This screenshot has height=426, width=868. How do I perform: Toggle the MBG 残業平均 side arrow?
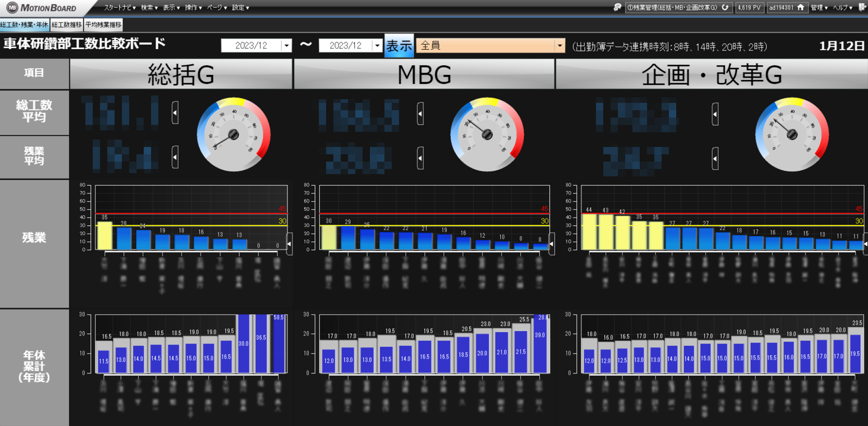point(420,158)
